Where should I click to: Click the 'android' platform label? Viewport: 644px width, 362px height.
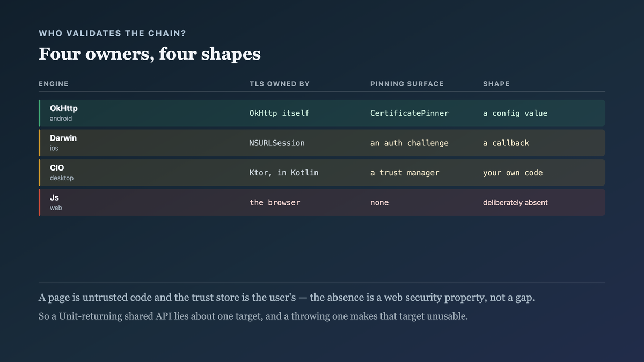click(61, 119)
